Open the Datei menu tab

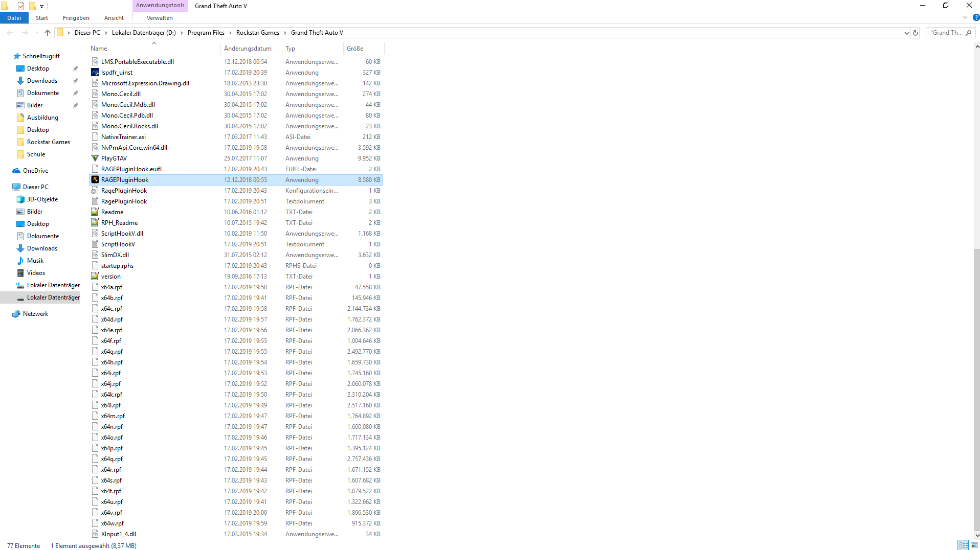tap(14, 18)
